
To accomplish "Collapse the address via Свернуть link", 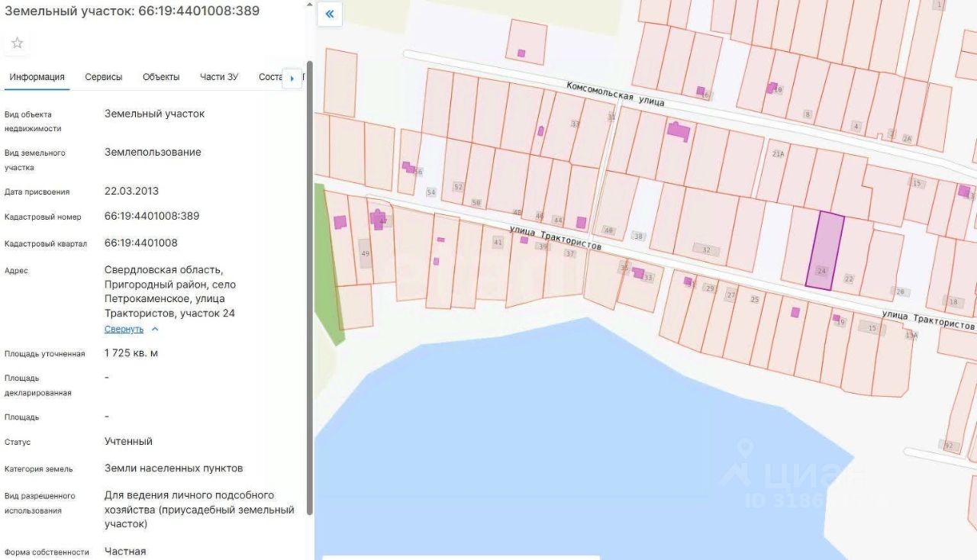I will pyautogui.click(x=124, y=329).
